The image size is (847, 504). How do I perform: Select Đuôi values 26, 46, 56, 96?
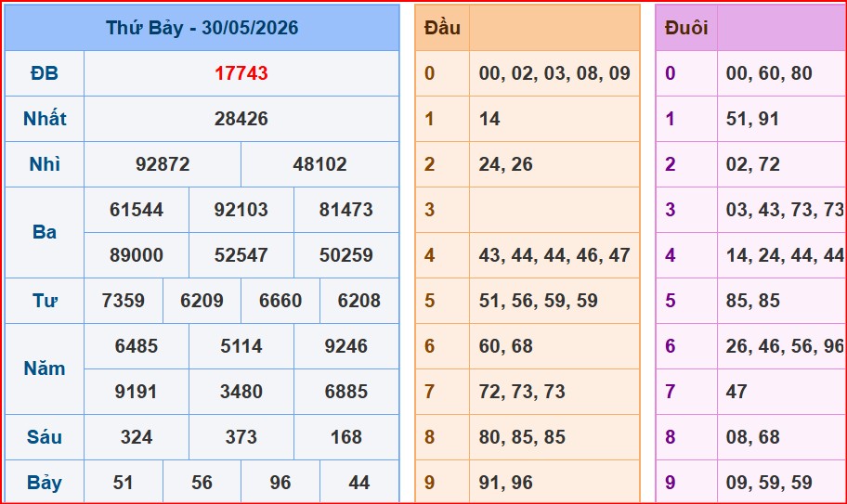[x=785, y=346]
